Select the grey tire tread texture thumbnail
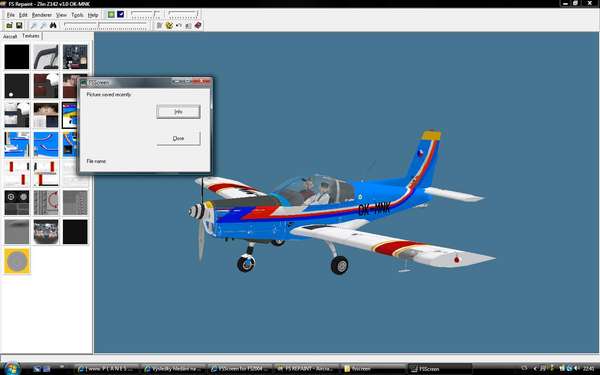The image size is (600, 375). tap(75, 202)
